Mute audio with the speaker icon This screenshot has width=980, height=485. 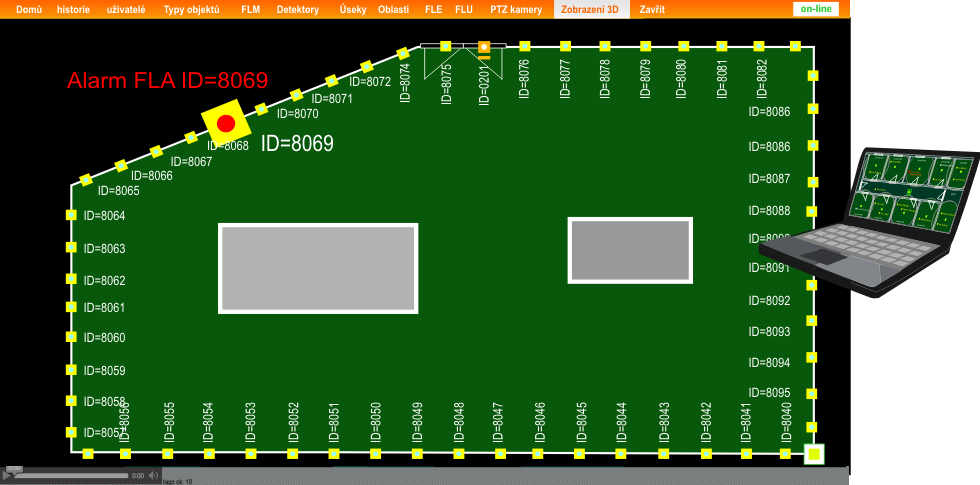tap(154, 476)
